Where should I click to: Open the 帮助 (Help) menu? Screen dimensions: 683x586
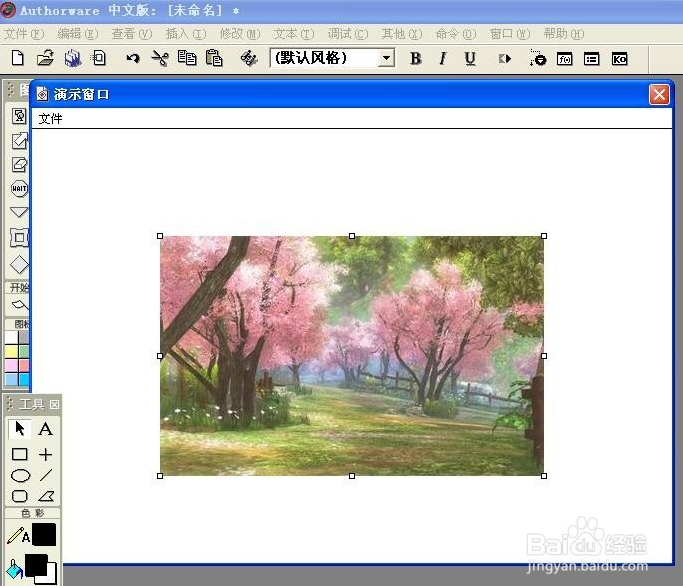point(564,34)
